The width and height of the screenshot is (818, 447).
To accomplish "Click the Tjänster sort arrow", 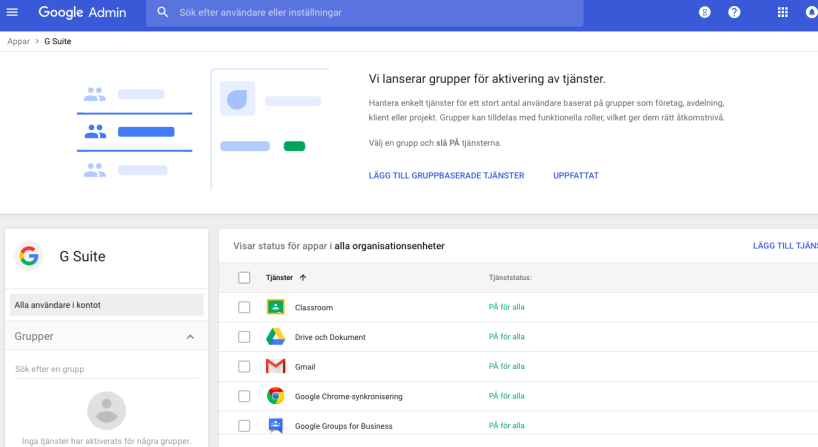I will (x=303, y=277).
